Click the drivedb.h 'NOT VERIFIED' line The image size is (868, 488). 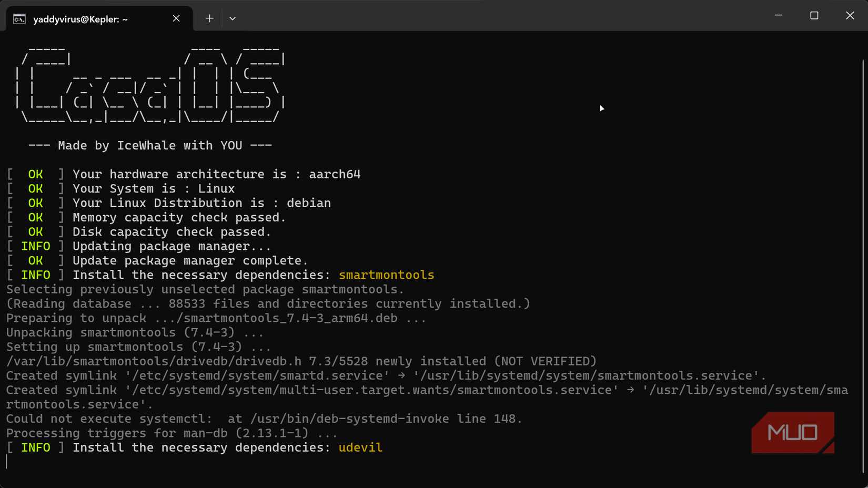click(301, 361)
